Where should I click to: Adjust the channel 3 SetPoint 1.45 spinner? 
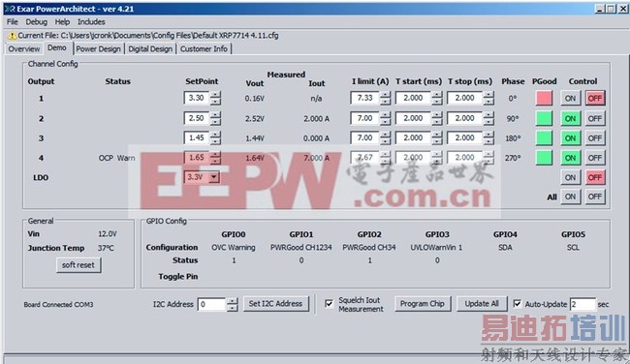click(216, 137)
